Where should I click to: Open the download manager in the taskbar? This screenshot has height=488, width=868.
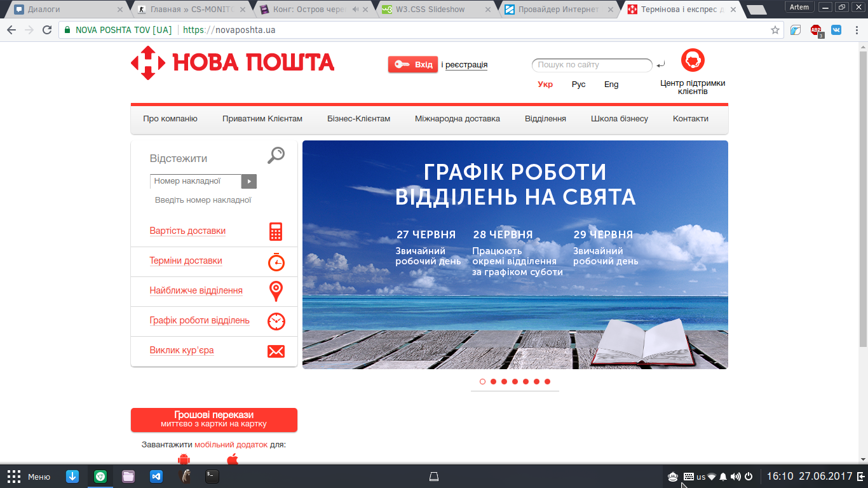coord(72,477)
